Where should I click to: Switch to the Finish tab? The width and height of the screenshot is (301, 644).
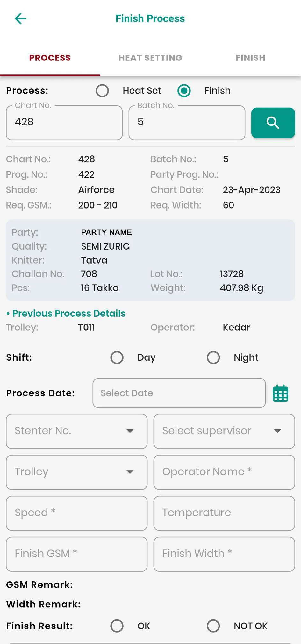click(250, 58)
